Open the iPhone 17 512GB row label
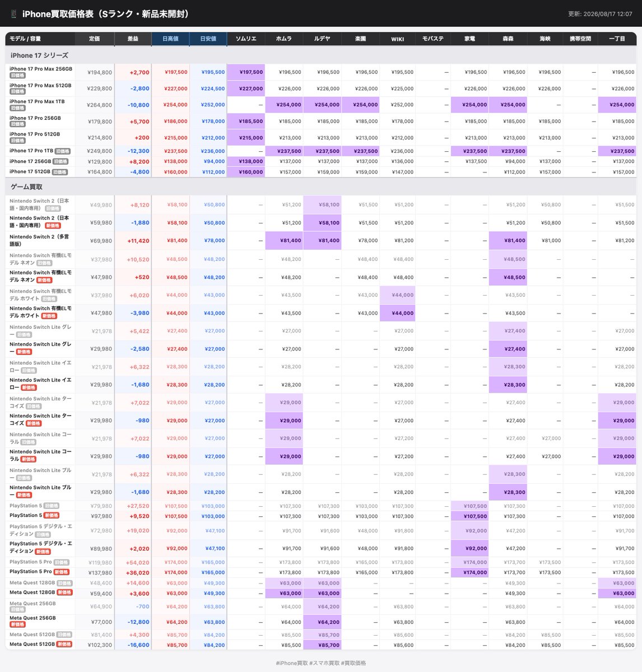 point(30,172)
